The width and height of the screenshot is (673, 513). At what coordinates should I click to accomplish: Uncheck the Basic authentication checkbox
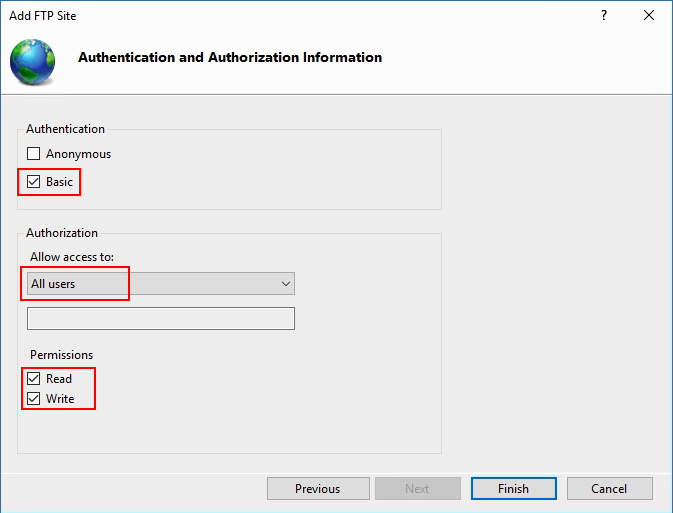pos(34,182)
